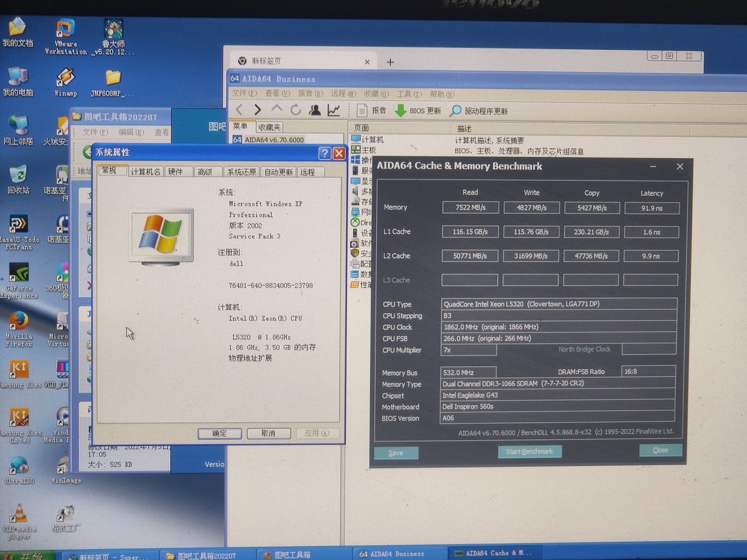Open the AIDA64 user manager icon

315,110
